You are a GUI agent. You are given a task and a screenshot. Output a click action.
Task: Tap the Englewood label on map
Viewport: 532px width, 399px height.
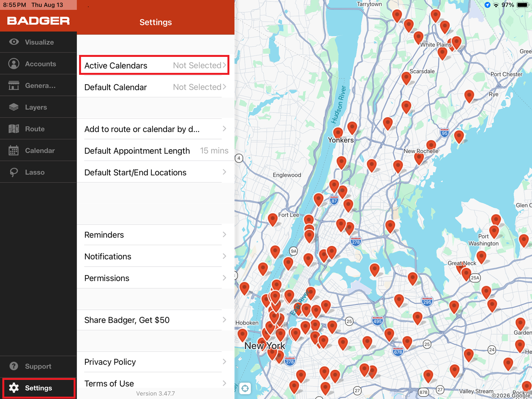(x=287, y=175)
